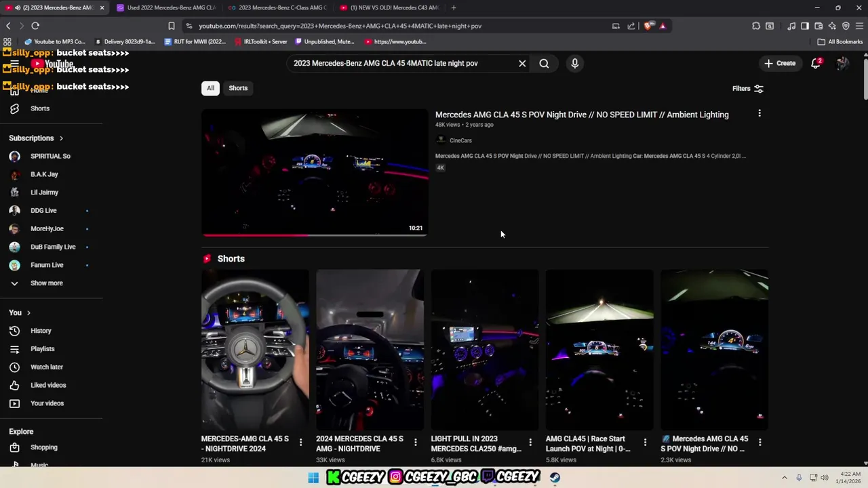Open options for NIGHTDRIVE 2024 short
This screenshot has height=488, width=868.
coord(301,443)
